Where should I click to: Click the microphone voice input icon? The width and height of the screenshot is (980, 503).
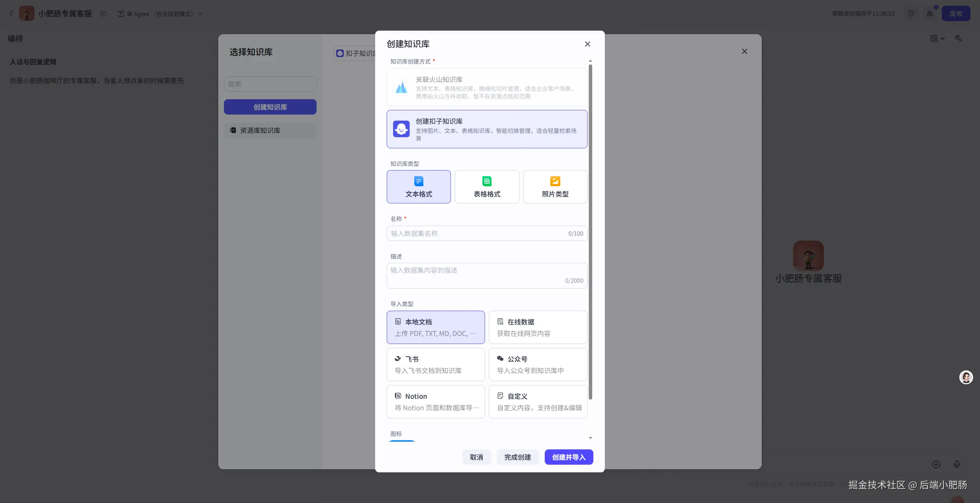[x=957, y=464]
